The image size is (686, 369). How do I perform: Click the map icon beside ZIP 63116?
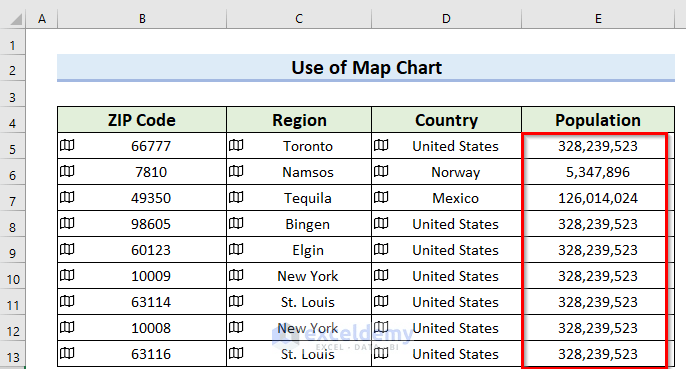click(67, 353)
